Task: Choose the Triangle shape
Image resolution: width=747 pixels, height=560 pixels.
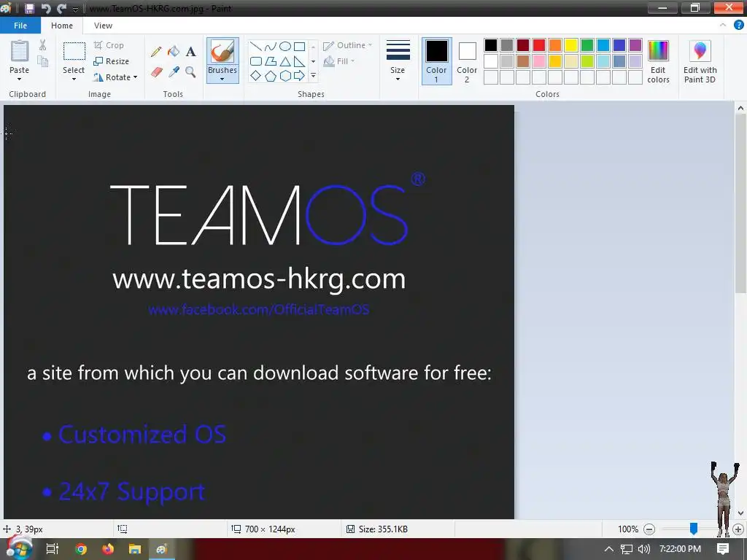Action: tap(285, 61)
